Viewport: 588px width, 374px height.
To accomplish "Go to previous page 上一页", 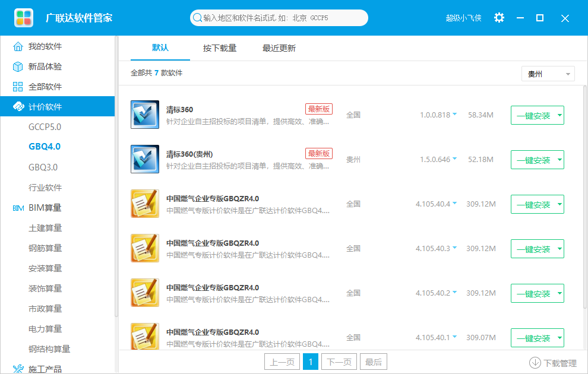I will [282, 362].
